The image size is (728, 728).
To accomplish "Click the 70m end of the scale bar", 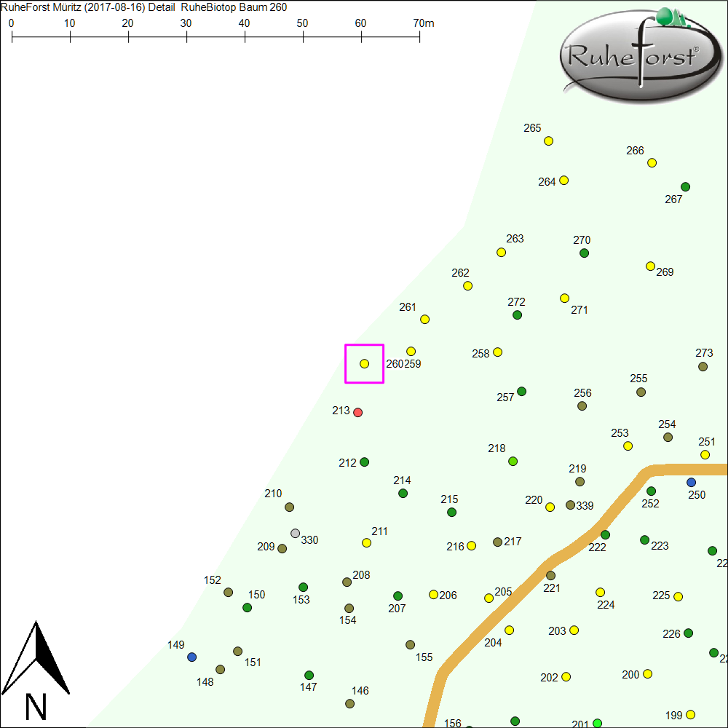I will [419, 36].
